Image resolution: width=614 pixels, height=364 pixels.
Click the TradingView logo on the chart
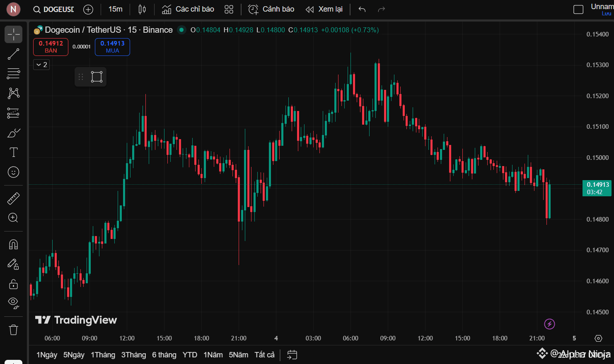coord(76,320)
